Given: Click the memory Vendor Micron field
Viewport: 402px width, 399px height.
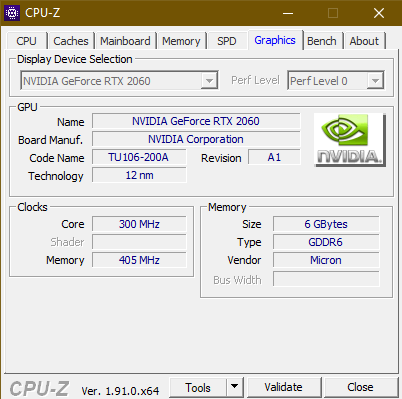Looking at the screenshot, I should pyautogui.click(x=326, y=260).
